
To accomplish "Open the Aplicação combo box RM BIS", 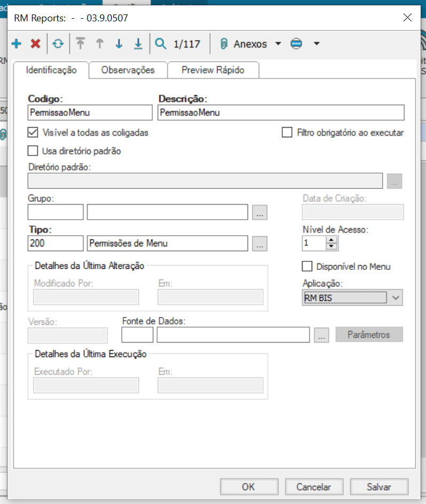I will (x=352, y=298).
